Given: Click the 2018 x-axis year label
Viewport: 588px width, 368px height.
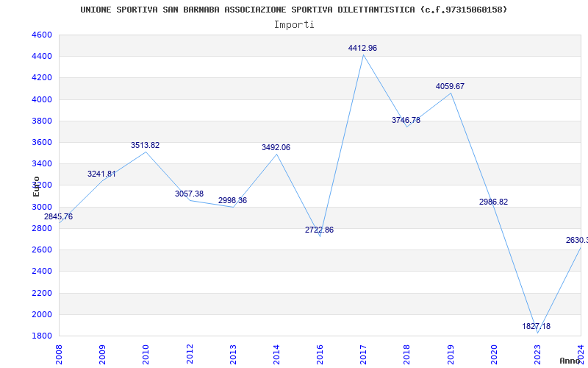Looking at the screenshot, I should click(407, 355).
